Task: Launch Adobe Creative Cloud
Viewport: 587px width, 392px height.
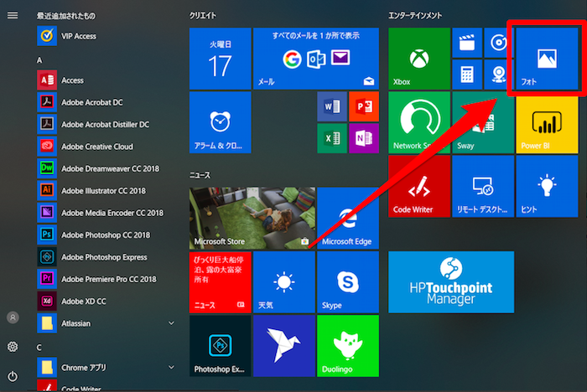Action: tap(106, 147)
